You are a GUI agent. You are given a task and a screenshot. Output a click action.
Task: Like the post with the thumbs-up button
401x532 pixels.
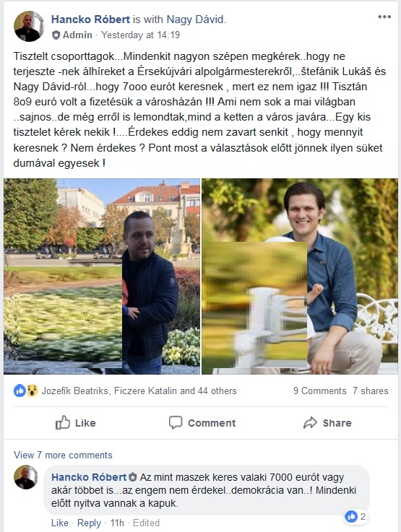coord(75,423)
